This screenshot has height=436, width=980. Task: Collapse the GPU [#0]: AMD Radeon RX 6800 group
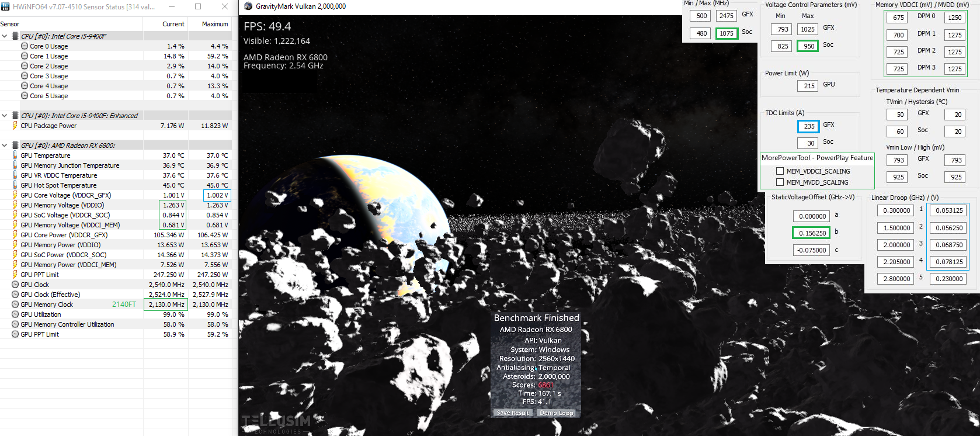(x=5, y=146)
